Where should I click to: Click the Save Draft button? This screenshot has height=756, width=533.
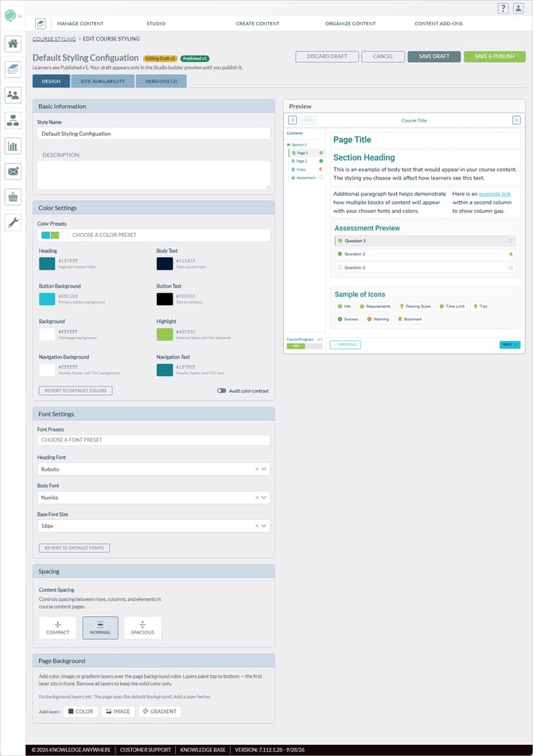coord(434,56)
